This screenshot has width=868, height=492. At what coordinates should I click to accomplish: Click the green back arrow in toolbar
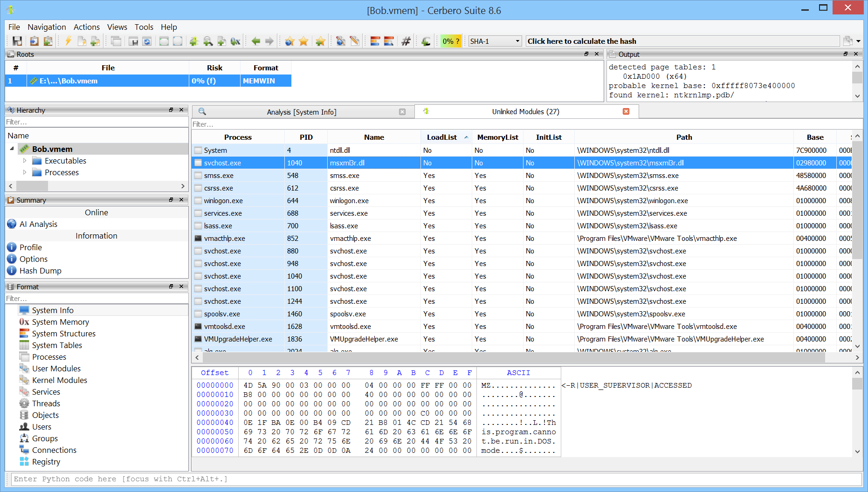(x=255, y=41)
